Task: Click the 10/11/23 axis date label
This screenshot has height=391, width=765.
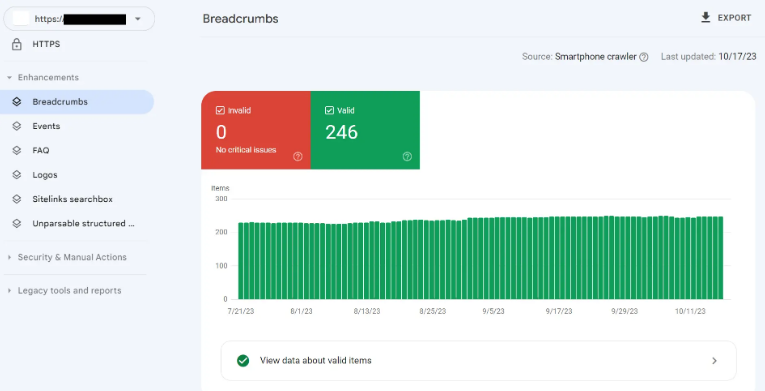Action: coord(690,311)
